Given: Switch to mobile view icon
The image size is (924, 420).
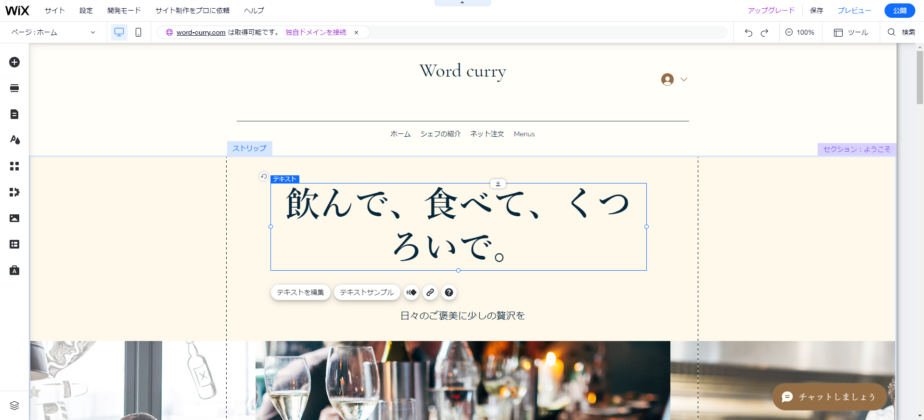Looking at the screenshot, I should coord(138,32).
